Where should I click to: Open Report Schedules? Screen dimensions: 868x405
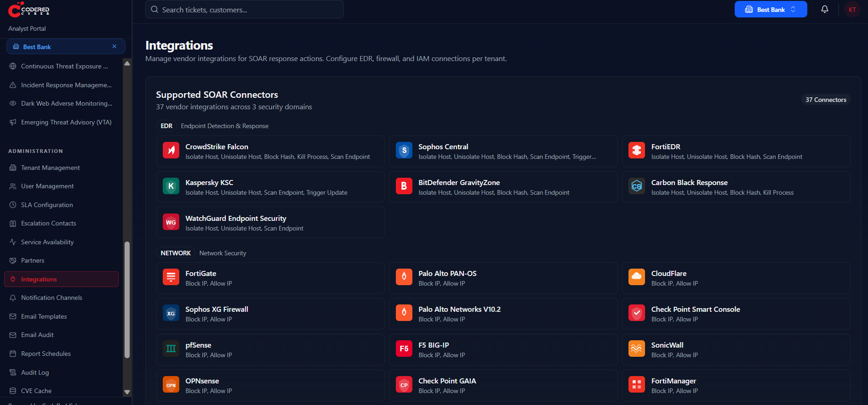coord(62,354)
